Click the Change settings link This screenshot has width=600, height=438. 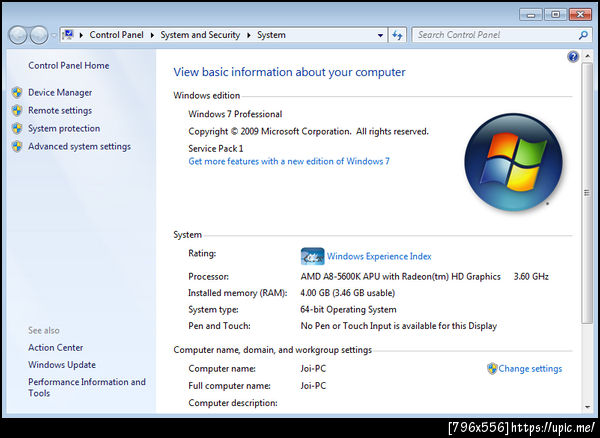pyautogui.click(x=530, y=369)
